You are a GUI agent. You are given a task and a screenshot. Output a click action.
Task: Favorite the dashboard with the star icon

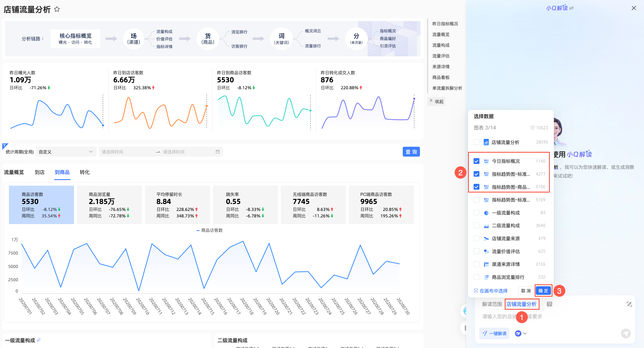point(57,9)
